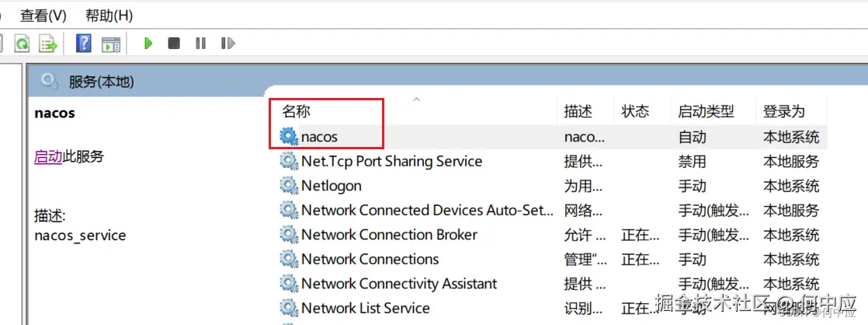Click the 启动 link to start nacos

pyautogui.click(x=47, y=157)
